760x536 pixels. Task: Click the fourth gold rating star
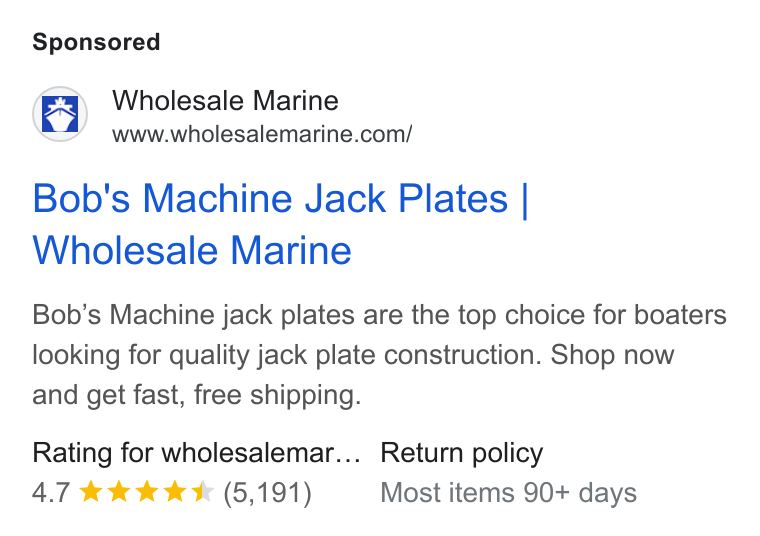(175, 491)
